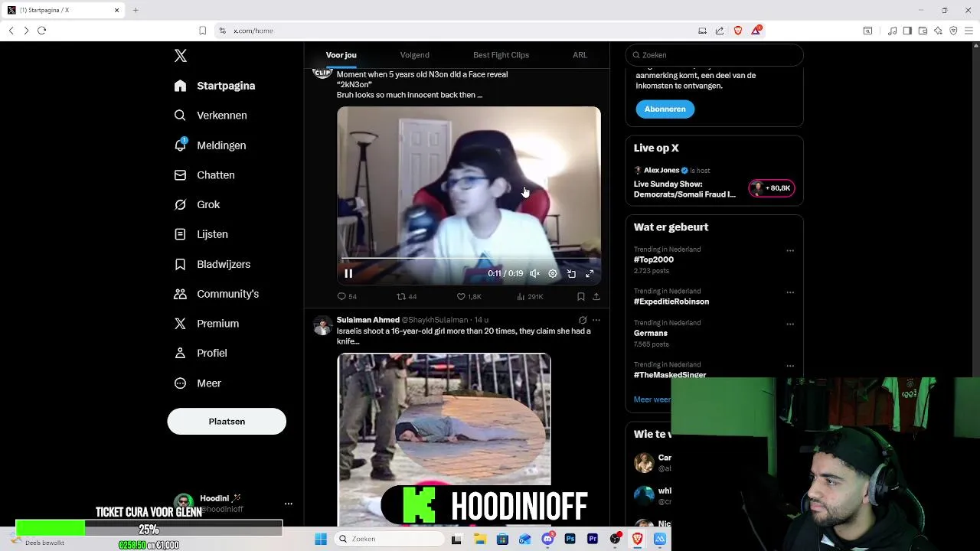980x551 pixels.
Task: Bookmark this page in address bar
Action: pyautogui.click(x=202, y=31)
